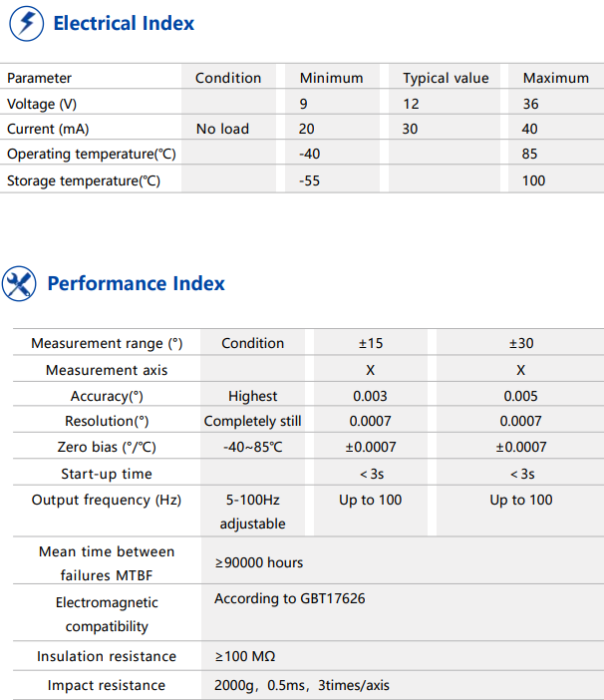Select the Operating temperature row label
The image size is (604, 700).
tap(92, 154)
